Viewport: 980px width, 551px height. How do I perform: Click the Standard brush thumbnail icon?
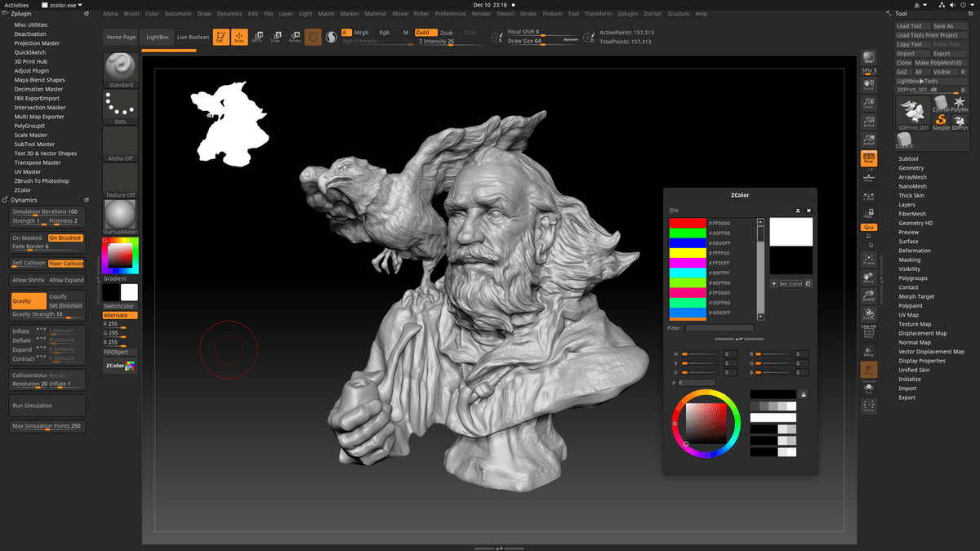[x=121, y=69]
